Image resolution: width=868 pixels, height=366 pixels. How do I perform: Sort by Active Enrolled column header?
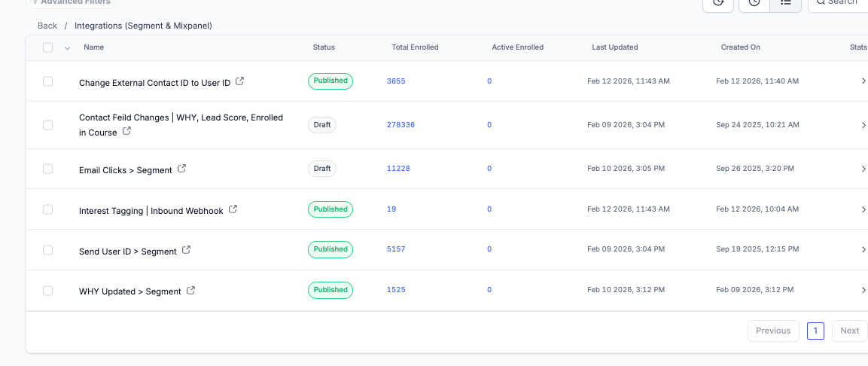click(x=518, y=47)
